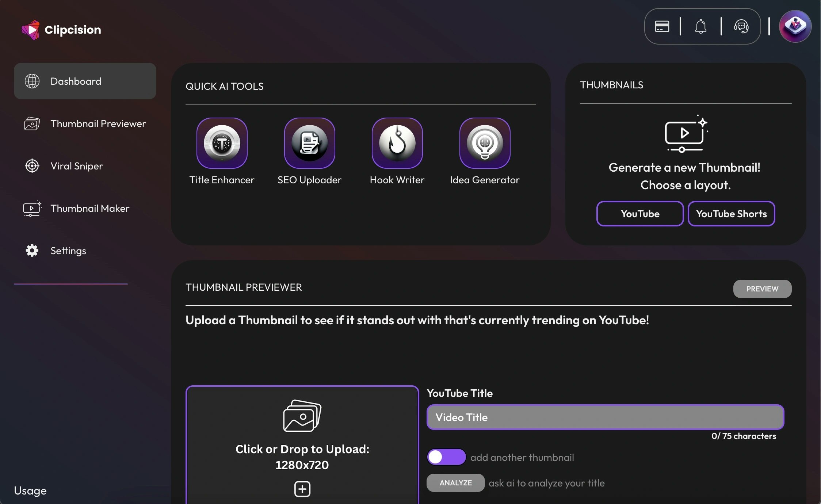Choose the YouTube Shorts layout
This screenshot has height=504, width=821.
731,214
